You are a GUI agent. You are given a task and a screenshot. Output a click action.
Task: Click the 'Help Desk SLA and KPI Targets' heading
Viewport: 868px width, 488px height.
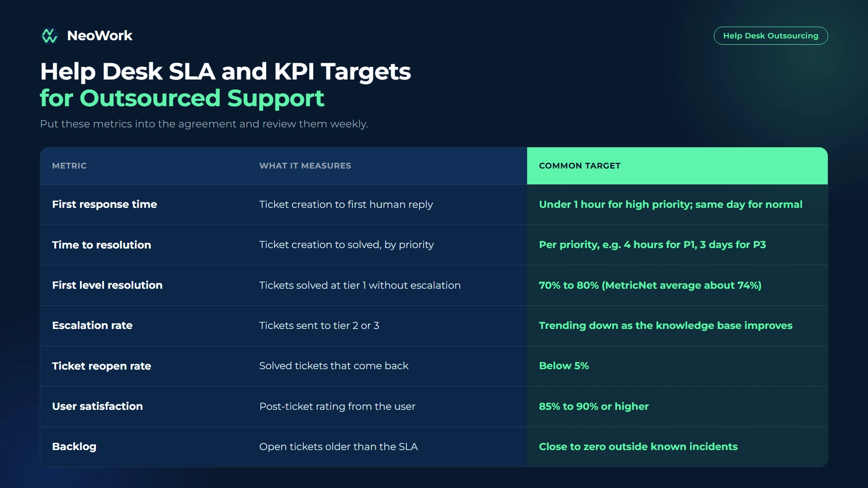pyautogui.click(x=226, y=71)
